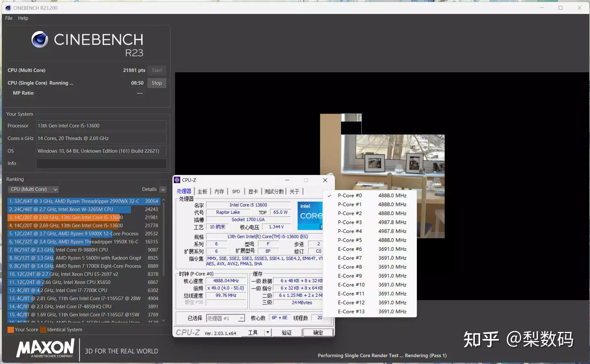Open the 测试分数 benchmark tab
Image resolution: width=590 pixels, height=364 pixels.
coord(273,191)
